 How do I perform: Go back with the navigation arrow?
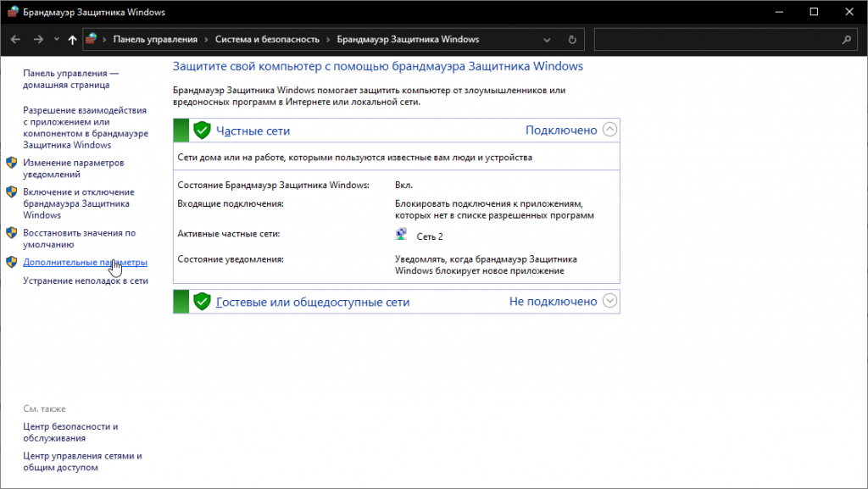pyautogui.click(x=15, y=39)
